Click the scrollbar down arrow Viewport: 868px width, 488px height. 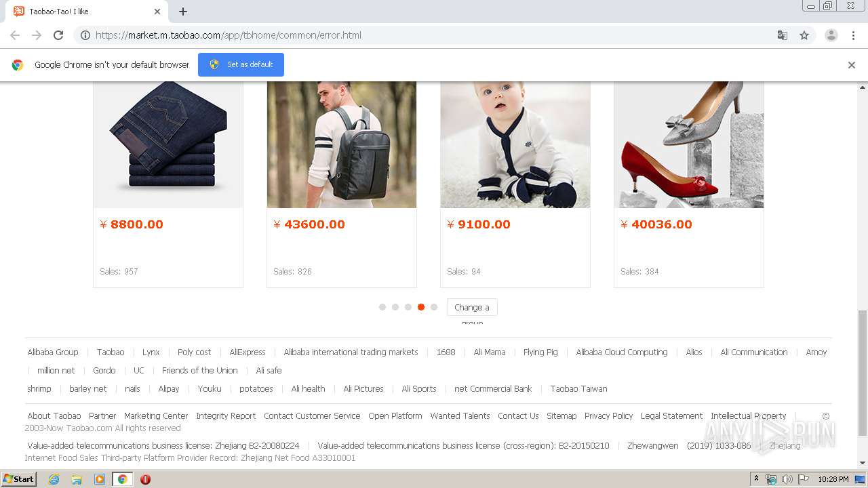pyautogui.click(x=863, y=463)
